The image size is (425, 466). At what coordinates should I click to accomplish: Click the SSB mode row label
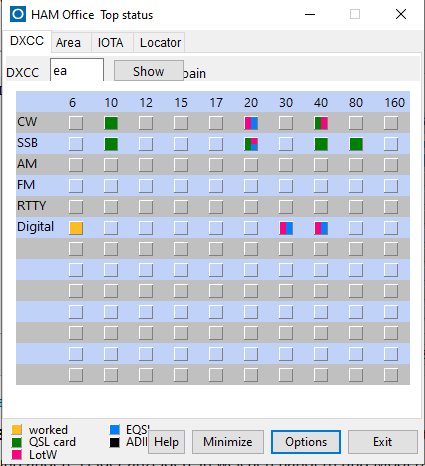27,143
